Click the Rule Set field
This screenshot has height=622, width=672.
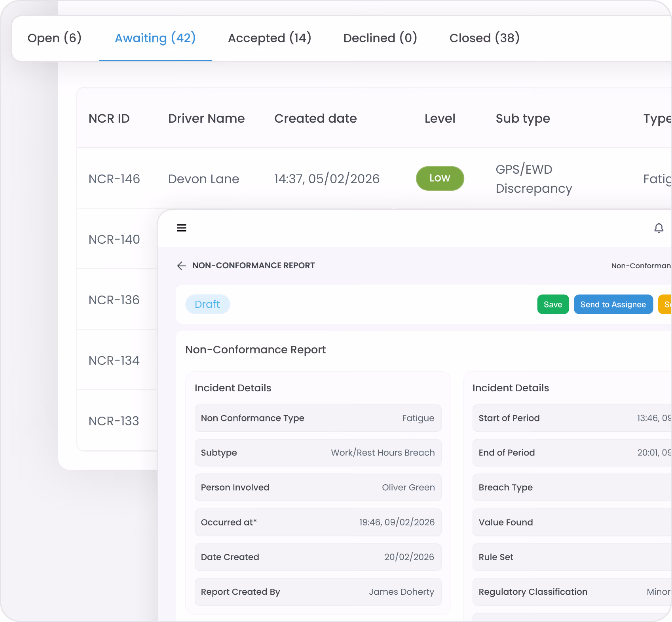572,557
